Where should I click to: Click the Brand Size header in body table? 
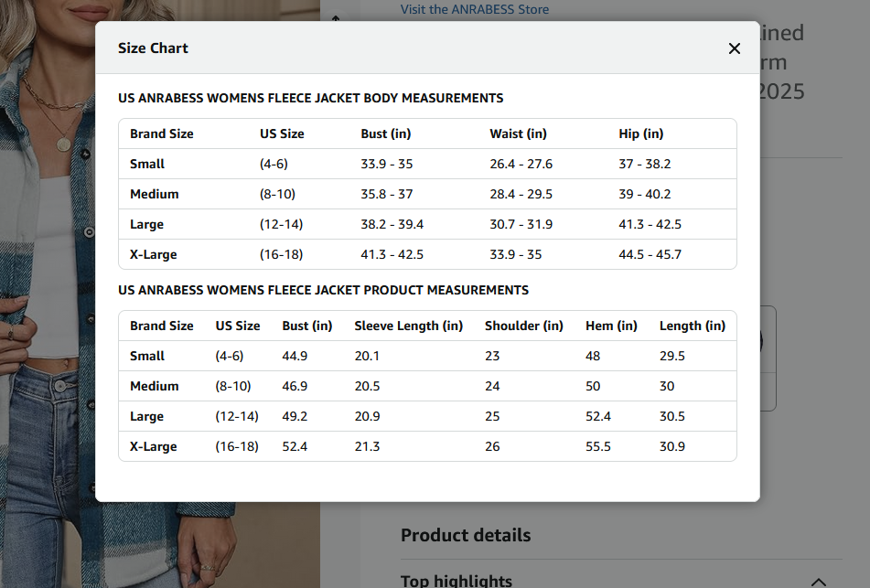click(161, 134)
